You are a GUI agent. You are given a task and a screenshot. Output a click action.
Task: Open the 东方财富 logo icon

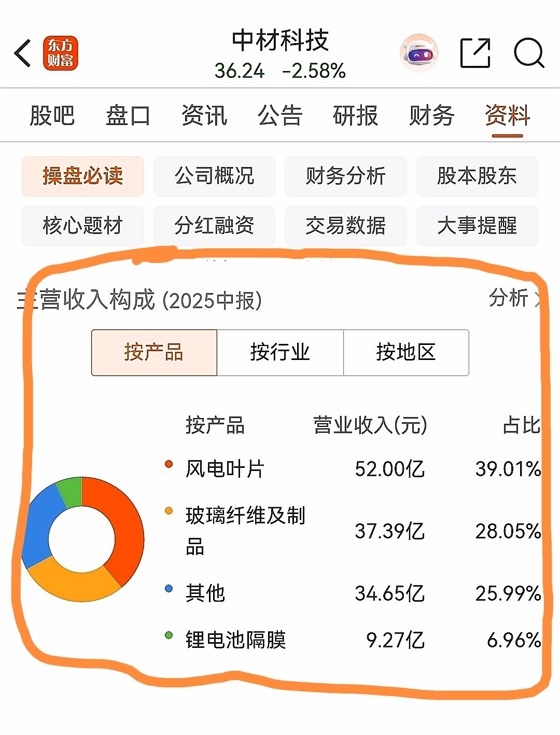pyautogui.click(x=61, y=53)
